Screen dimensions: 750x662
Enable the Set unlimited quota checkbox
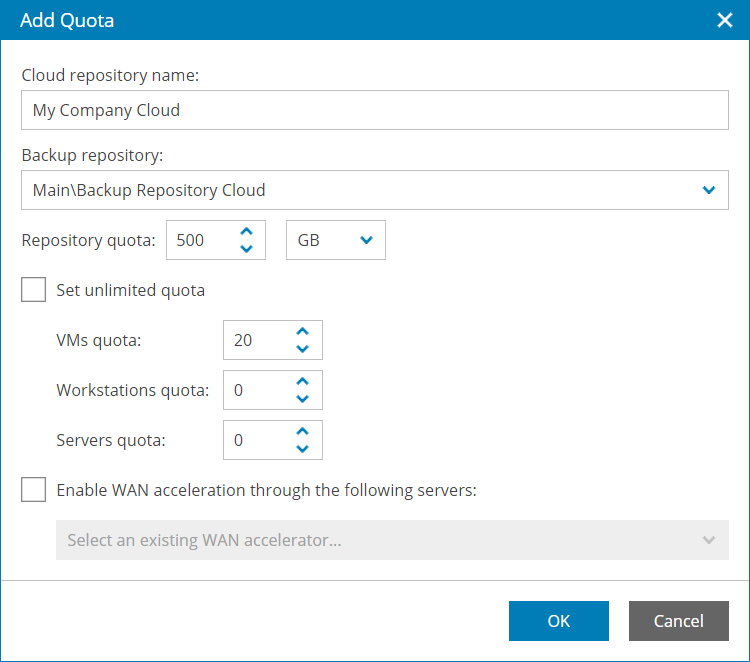pyautogui.click(x=33, y=289)
